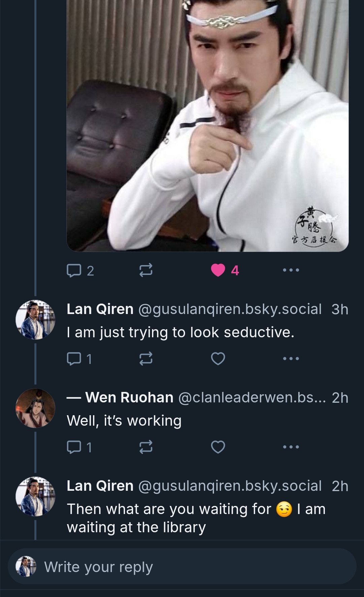
Task: Open the "waiting at the library" post
Action: coord(195,518)
